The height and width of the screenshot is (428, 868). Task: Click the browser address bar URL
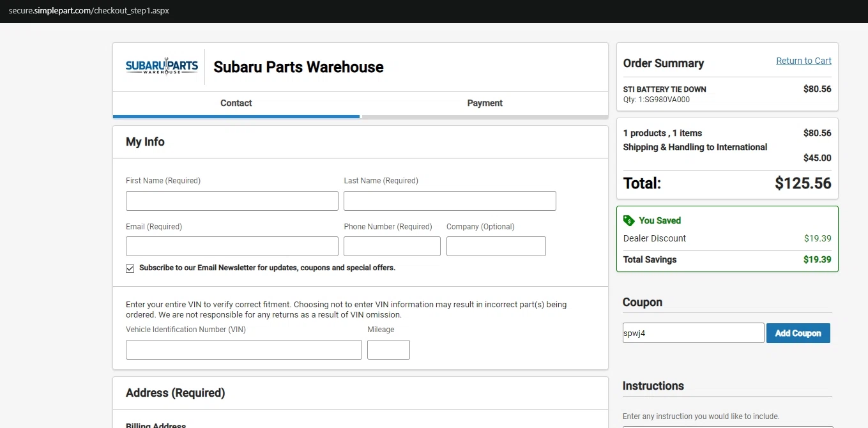click(x=89, y=11)
